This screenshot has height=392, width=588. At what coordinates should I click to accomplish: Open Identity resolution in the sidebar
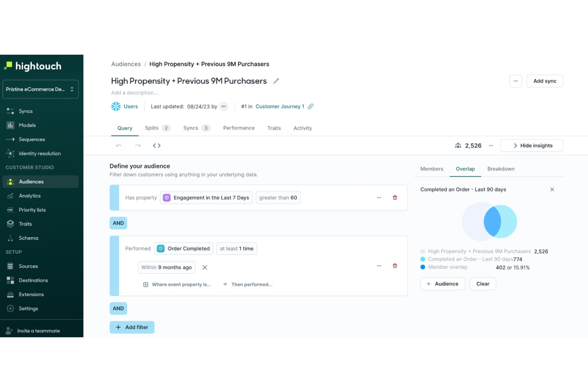pyautogui.click(x=39, y=153)
